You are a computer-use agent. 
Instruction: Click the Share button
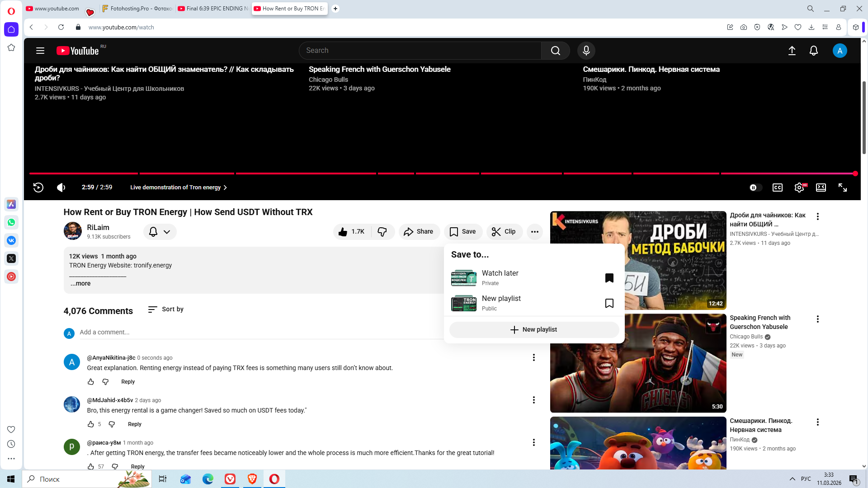(x=419, y=232)
